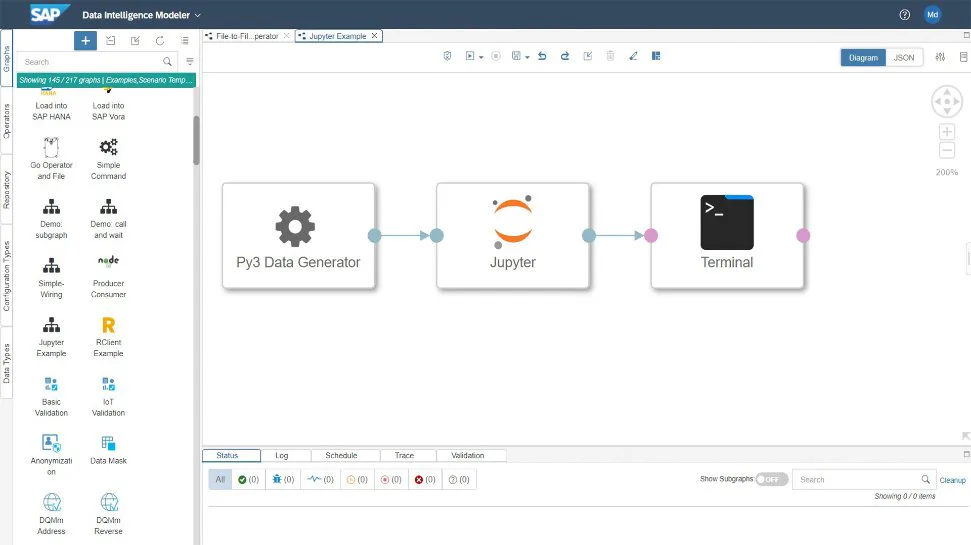Expand the Run dropdown arrow
Screen dimensions: 971x545
tap(481, 58)
